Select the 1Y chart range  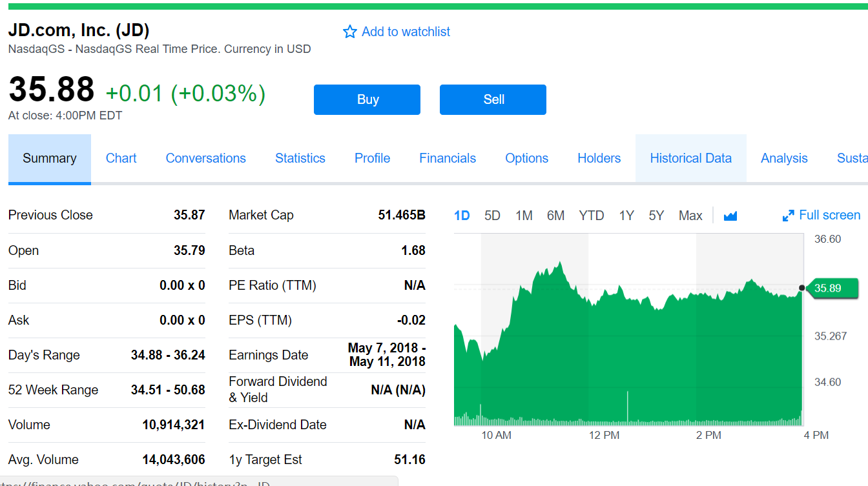point(626,216)
